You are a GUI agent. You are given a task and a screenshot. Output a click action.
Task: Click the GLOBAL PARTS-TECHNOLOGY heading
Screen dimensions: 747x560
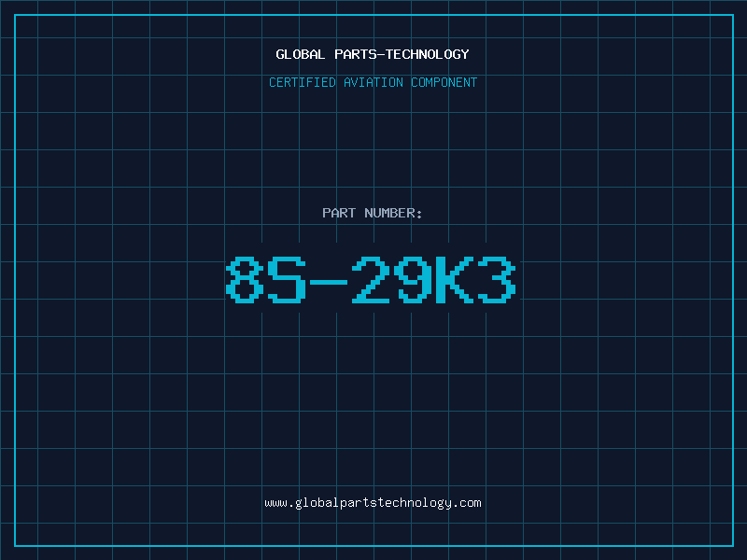(373, 54)
